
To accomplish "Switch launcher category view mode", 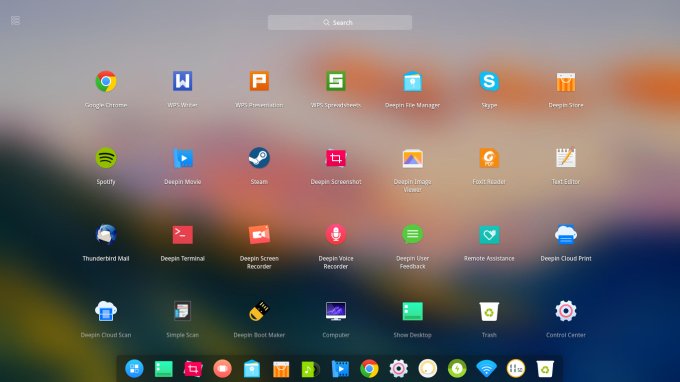I will (16, 20).
